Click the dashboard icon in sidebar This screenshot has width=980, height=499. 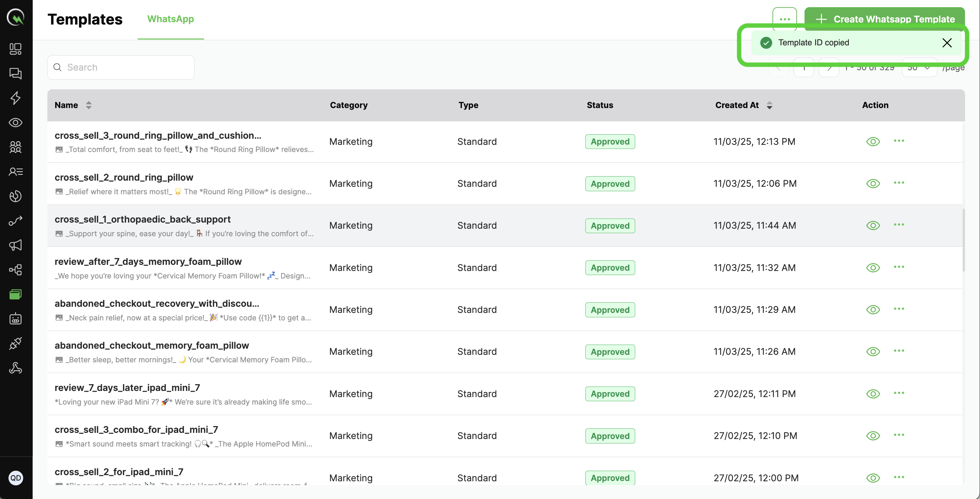[x=16, y=49]
